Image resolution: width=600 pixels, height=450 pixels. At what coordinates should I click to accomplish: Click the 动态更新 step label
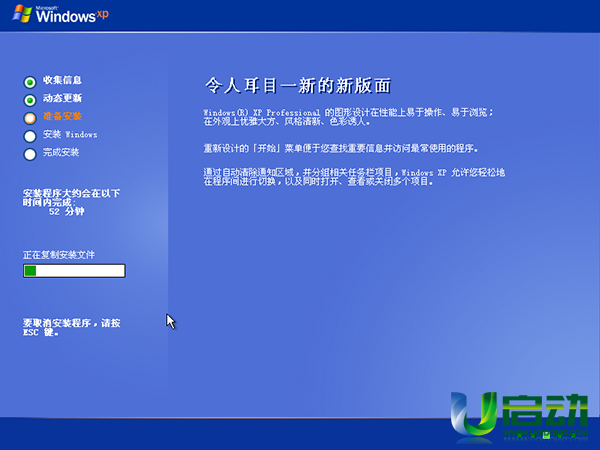(62, 98)
